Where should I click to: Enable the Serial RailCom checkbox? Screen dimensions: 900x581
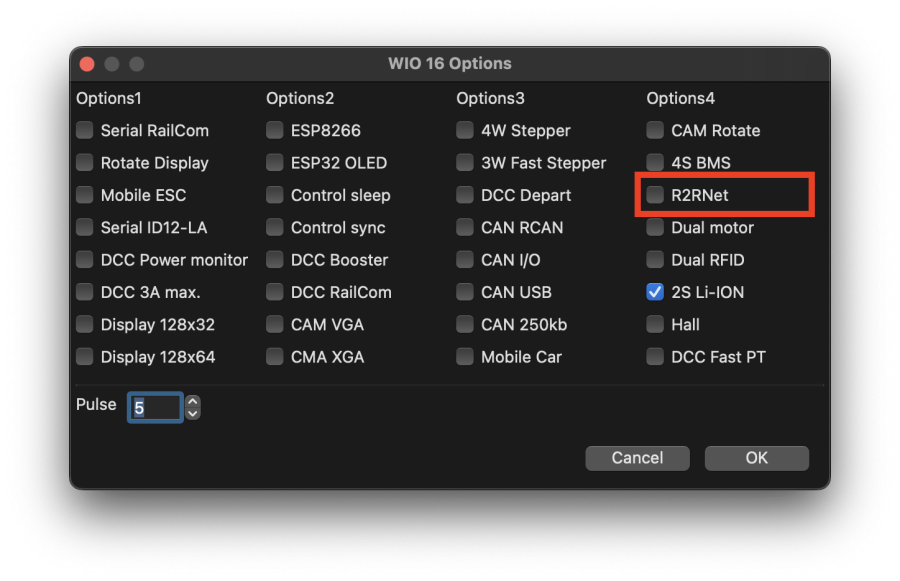coord(85,130)
